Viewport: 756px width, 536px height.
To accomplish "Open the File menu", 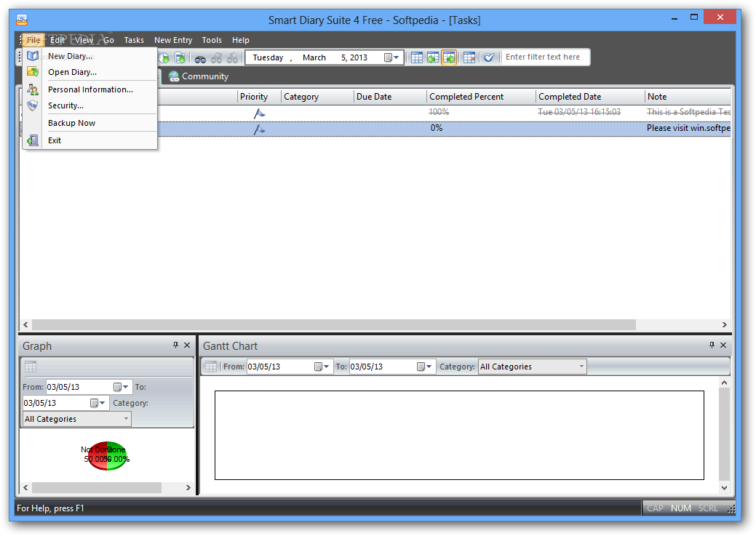I will pos(33,40).
